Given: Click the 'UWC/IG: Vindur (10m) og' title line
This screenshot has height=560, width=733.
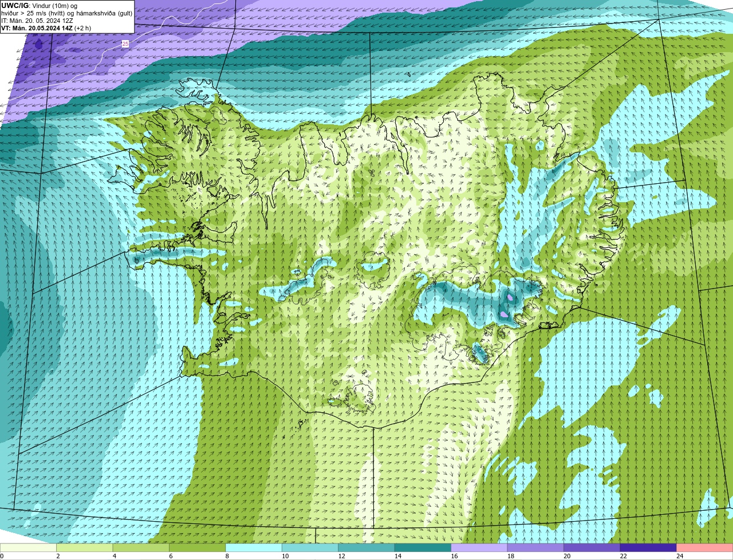Looking at the screenshot, I should pyautogui.click(x=39, y=6).
